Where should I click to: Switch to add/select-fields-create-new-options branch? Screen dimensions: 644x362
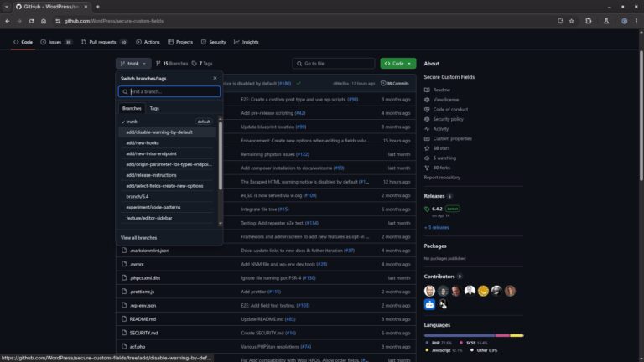(x=167, y=186)
